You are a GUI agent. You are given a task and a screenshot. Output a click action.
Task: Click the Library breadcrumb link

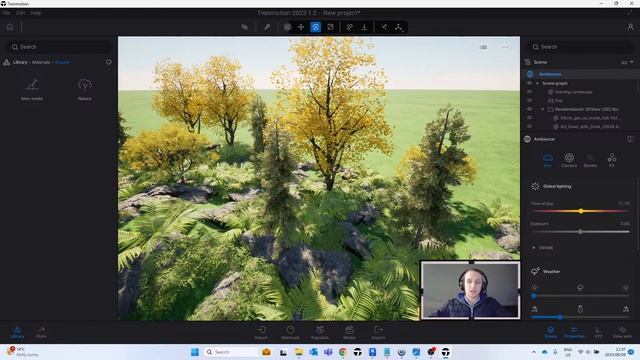click(20, 62)
